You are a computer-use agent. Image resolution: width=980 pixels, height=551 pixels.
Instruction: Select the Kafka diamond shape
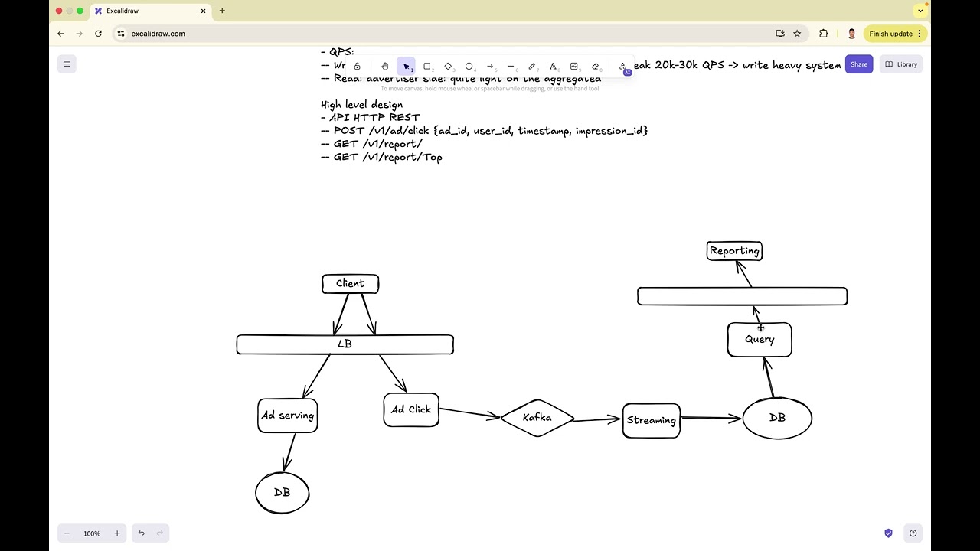point(537,418)
